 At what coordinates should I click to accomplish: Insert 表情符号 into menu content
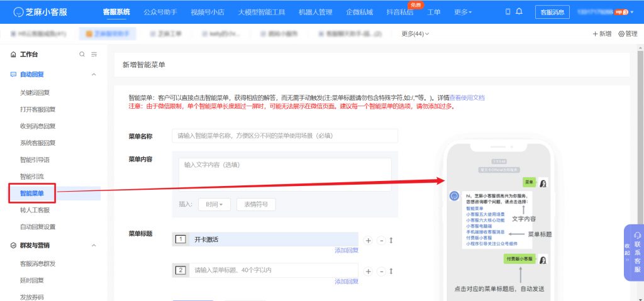(256, 204)
